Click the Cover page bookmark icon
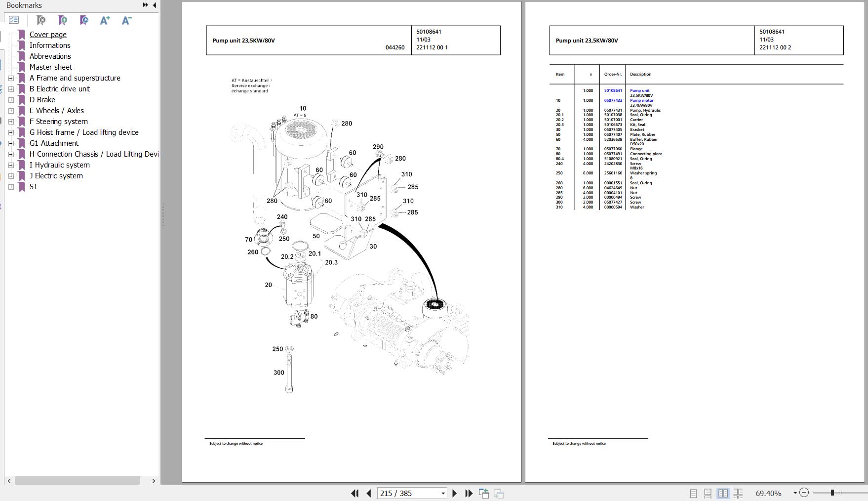The image size is (868, 501). [x=21, y=35]
